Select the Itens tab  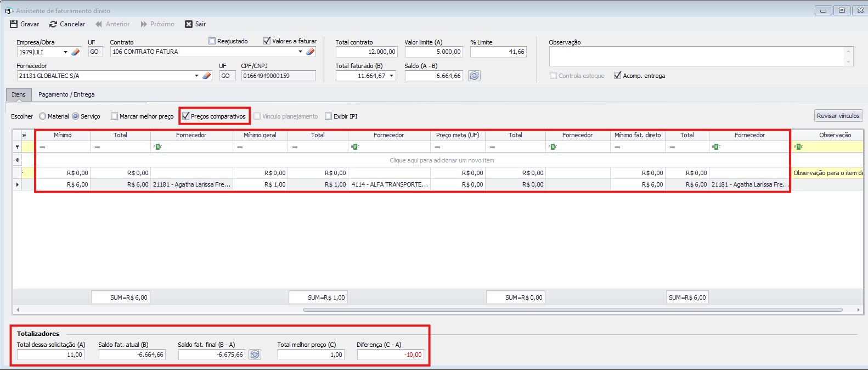click(19, 94)
